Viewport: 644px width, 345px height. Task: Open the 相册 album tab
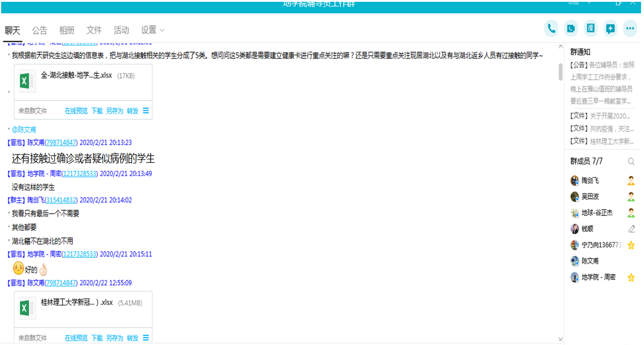point(67,30)
